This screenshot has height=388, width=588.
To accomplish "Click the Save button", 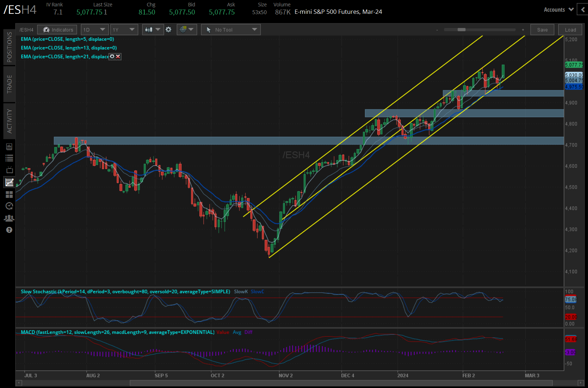I will 542,29.
